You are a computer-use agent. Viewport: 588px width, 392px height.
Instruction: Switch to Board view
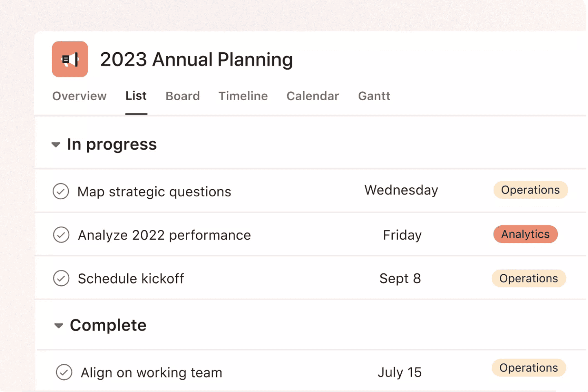(x=182, y=96)
